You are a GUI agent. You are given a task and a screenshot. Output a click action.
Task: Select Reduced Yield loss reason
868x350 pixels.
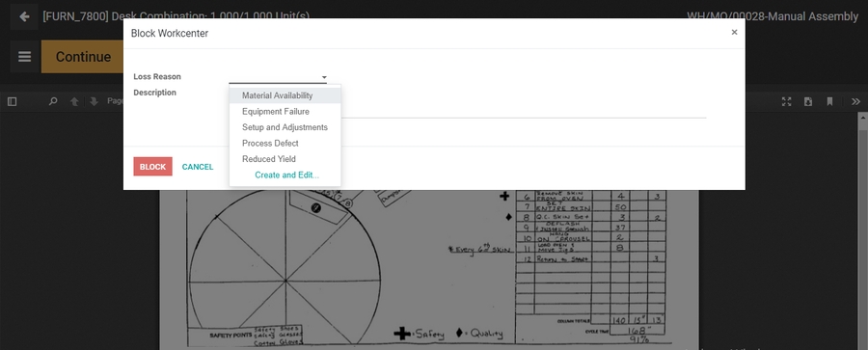[x=285, y=159]
